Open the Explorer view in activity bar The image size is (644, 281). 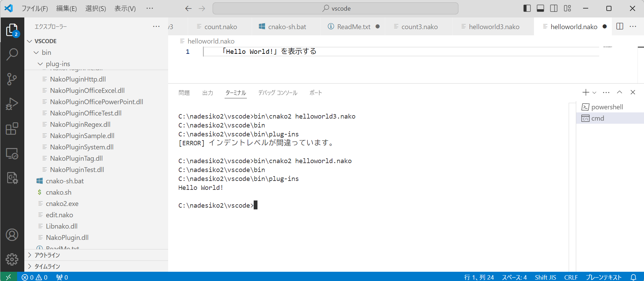point(12,30)
